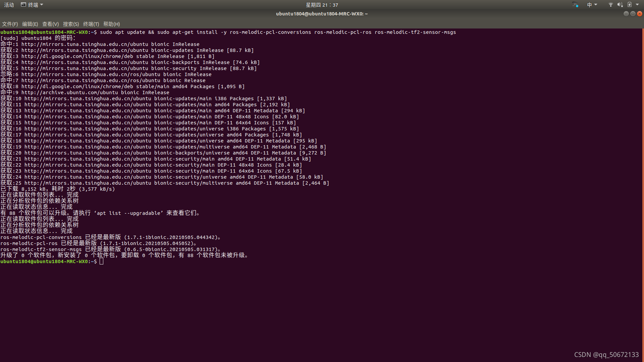Screen dimensions: 644x362
Task: Click the 活动 activities button
Action: tap(9, 5)
